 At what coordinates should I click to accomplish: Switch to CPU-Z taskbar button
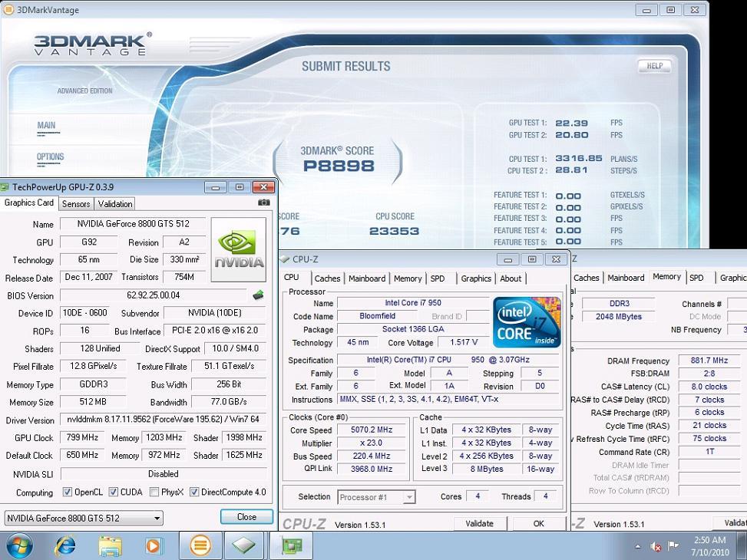[x=244, y=545]
